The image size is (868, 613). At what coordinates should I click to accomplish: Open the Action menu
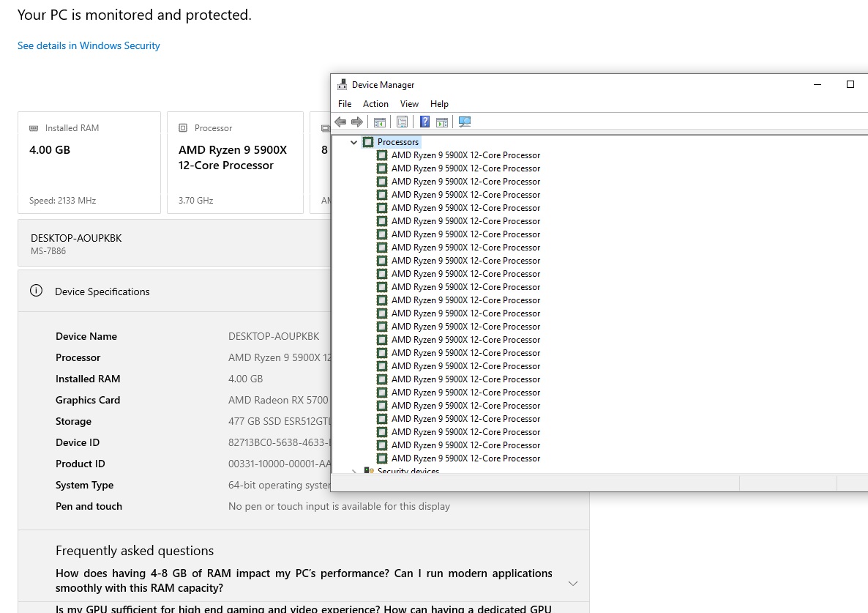(x=375, y=104)
